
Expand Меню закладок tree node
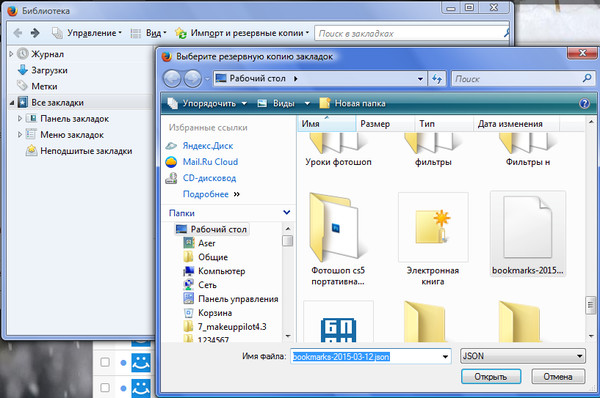coord(20,135)
